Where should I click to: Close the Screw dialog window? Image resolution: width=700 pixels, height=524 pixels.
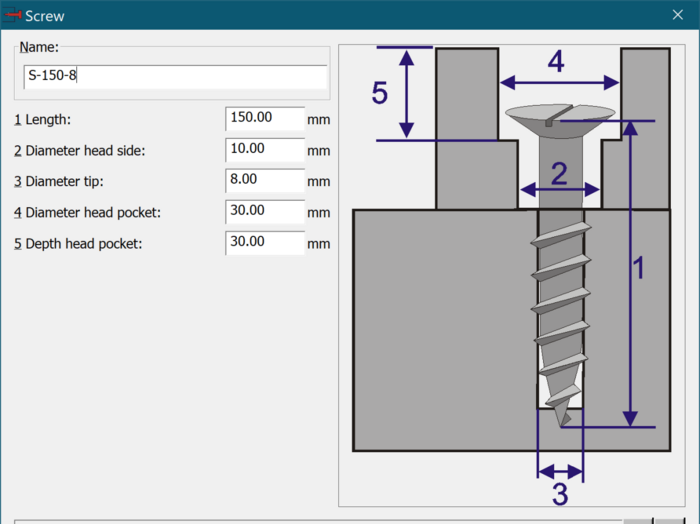(x=677, y=15)
